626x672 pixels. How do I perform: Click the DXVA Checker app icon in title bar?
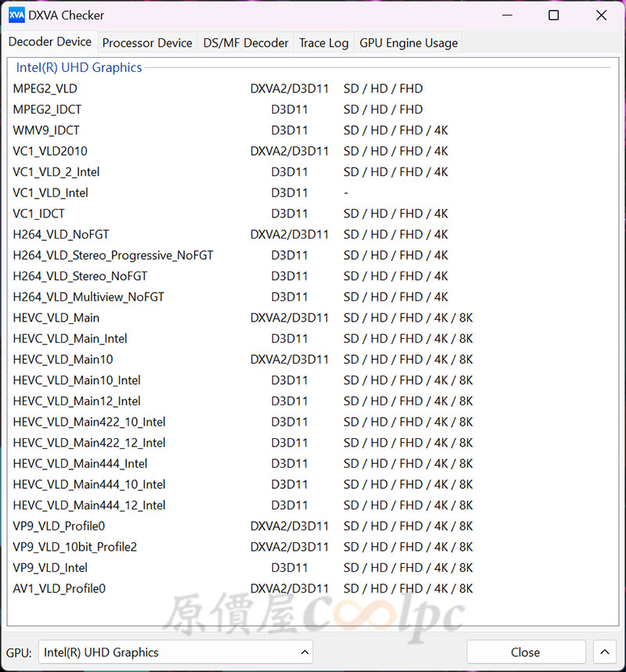click(16, 16)
